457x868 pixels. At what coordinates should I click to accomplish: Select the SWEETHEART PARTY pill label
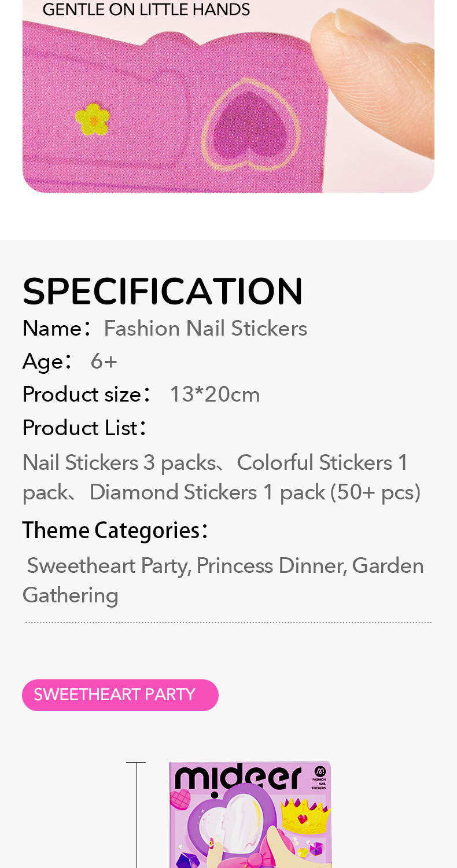click(x=120, y=695)
